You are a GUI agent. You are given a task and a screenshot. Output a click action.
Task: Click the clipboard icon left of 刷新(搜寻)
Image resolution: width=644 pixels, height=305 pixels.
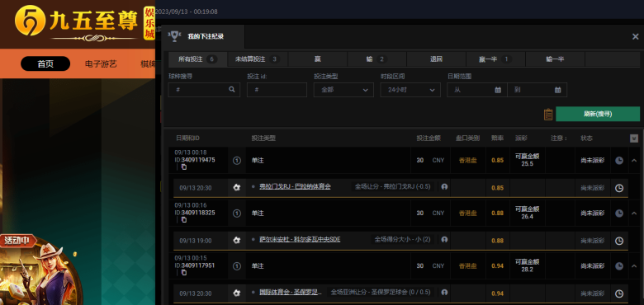click(x=548, y=115)
